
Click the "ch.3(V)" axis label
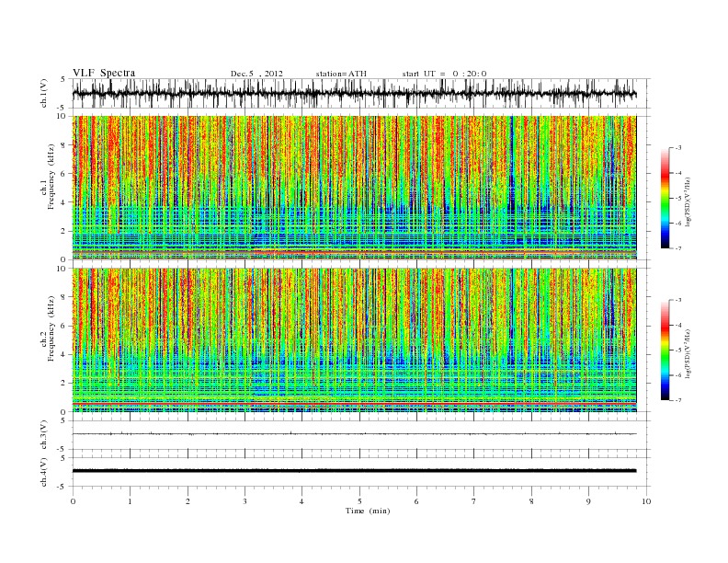[44, 434]
